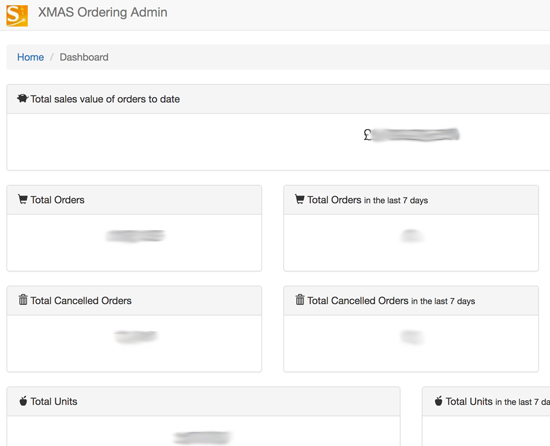Click the Total Units panel heading
550x446 pixels.
point(54,401)
